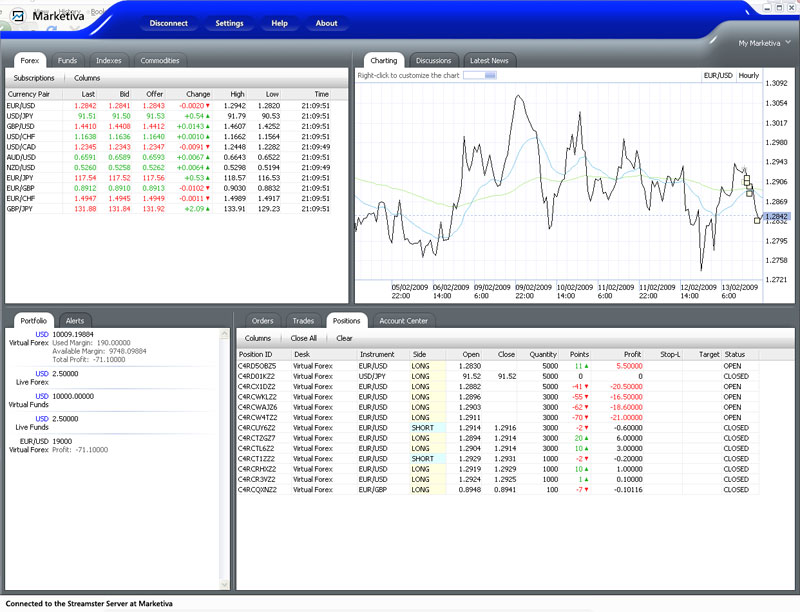Switch to the Portfolio tab

(34, 320)
